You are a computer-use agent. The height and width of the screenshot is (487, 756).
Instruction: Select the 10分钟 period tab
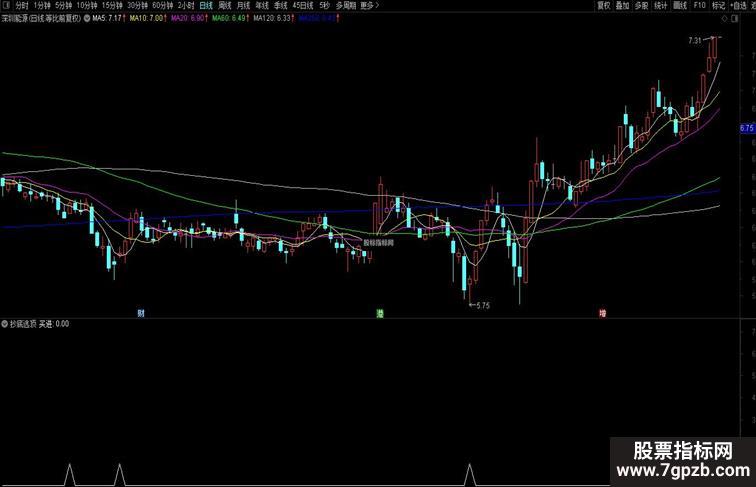87,5
